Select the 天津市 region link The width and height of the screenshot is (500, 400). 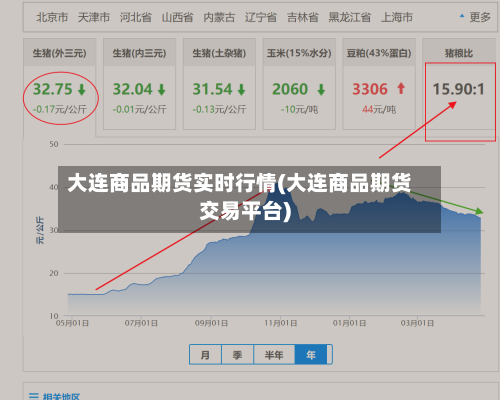(94, 17)
